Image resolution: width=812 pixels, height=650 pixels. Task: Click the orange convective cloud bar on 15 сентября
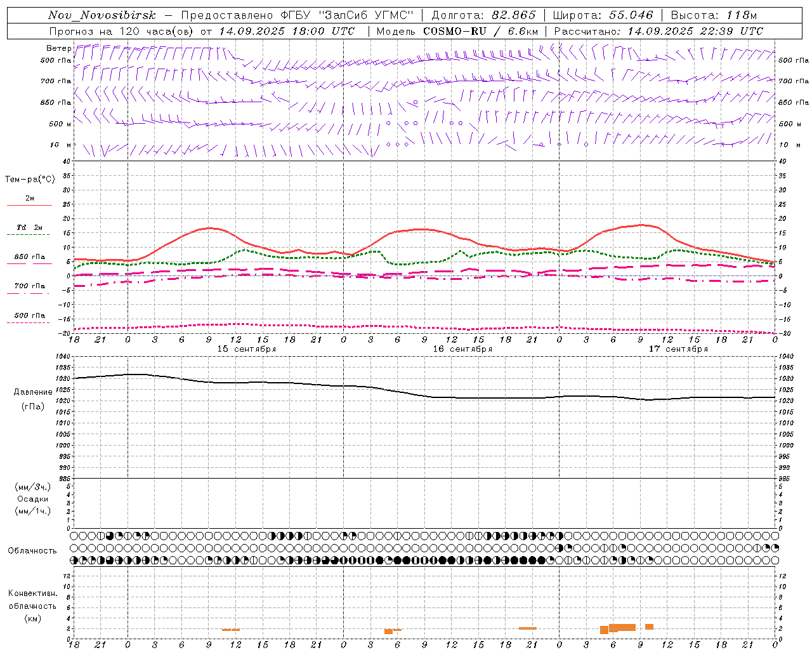tap(231, 630)
